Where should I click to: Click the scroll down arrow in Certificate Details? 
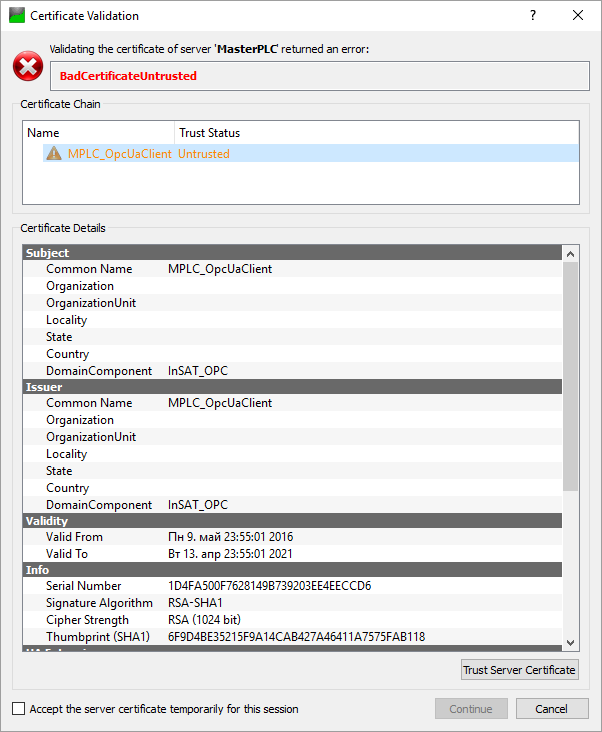[570, 642]
